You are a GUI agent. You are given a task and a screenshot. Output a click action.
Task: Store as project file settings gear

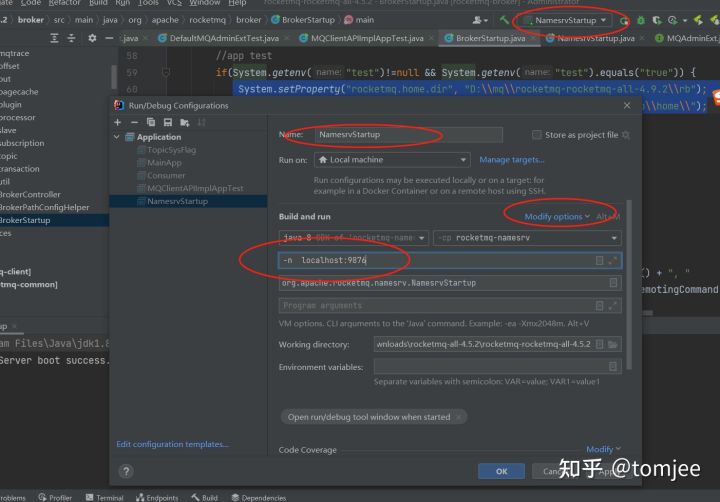tap(625, 135)
